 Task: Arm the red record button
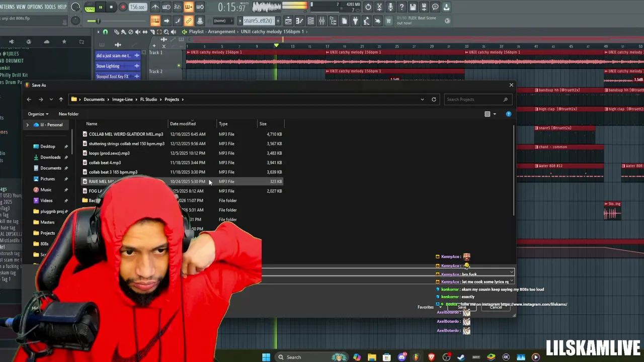click(x=122, y=7)
